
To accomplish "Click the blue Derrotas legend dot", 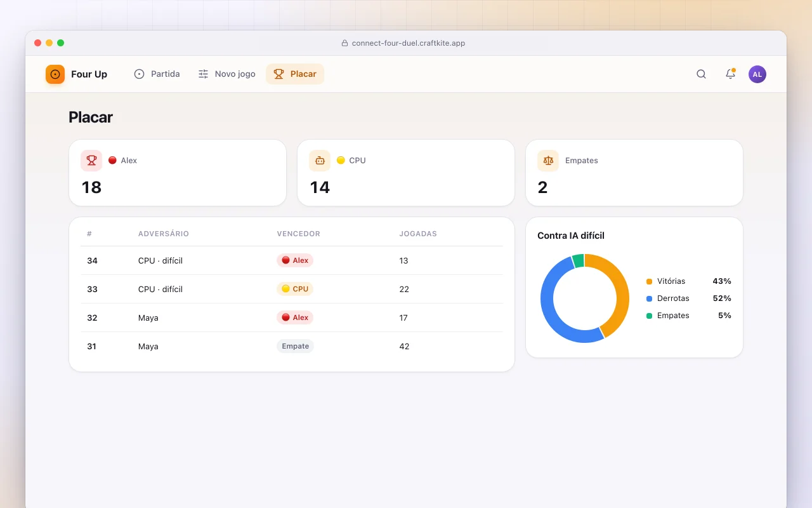I will coord(649,298).
